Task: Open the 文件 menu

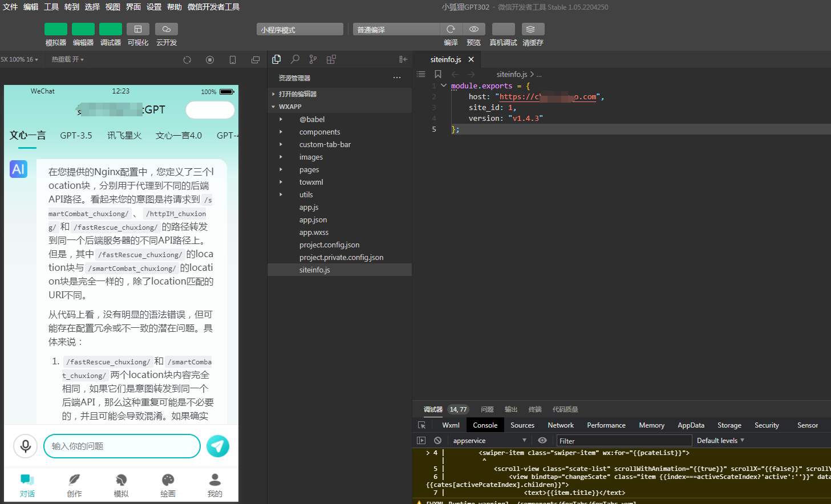Action: point(10,7)
